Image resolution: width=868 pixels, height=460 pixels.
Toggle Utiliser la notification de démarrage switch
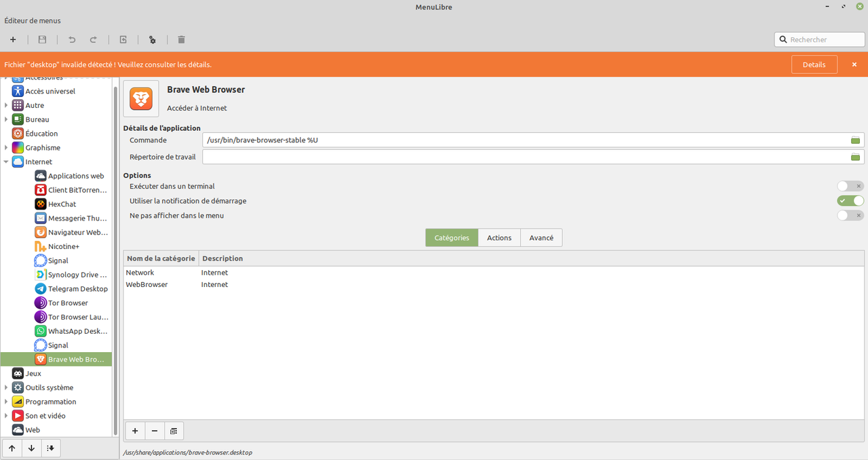tap(850, 201)
